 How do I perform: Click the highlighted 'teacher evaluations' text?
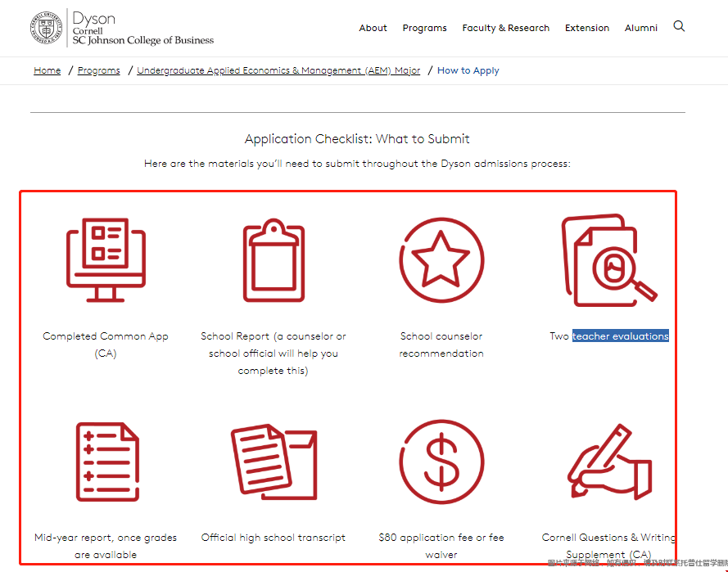(620, 336)
